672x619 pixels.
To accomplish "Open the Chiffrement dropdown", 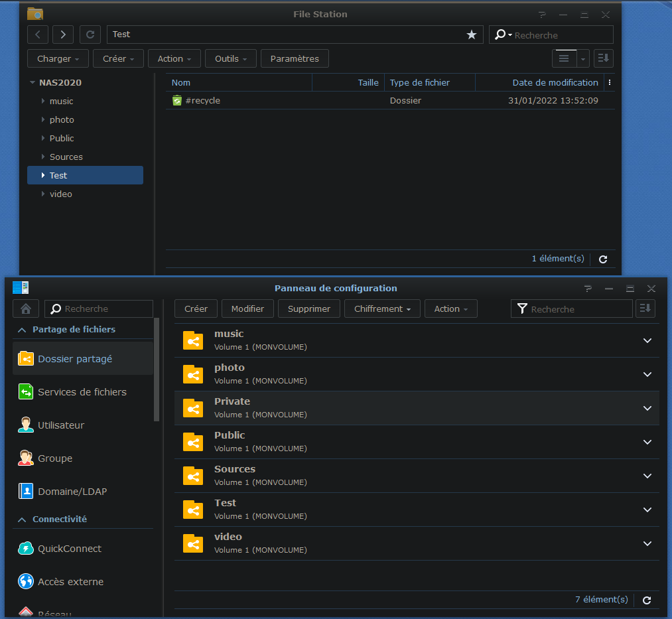I will (x=381, y=309).
